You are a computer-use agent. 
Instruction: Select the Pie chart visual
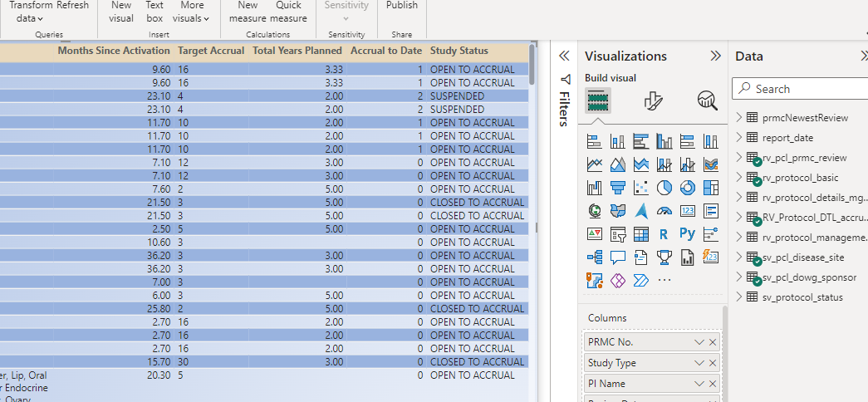[x=664, y=188]
